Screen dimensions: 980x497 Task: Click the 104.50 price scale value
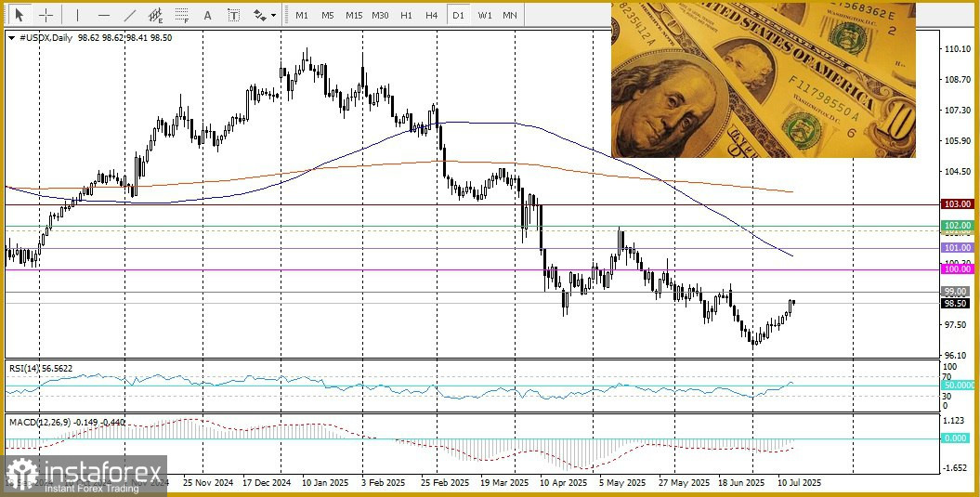tap(958, 171)
